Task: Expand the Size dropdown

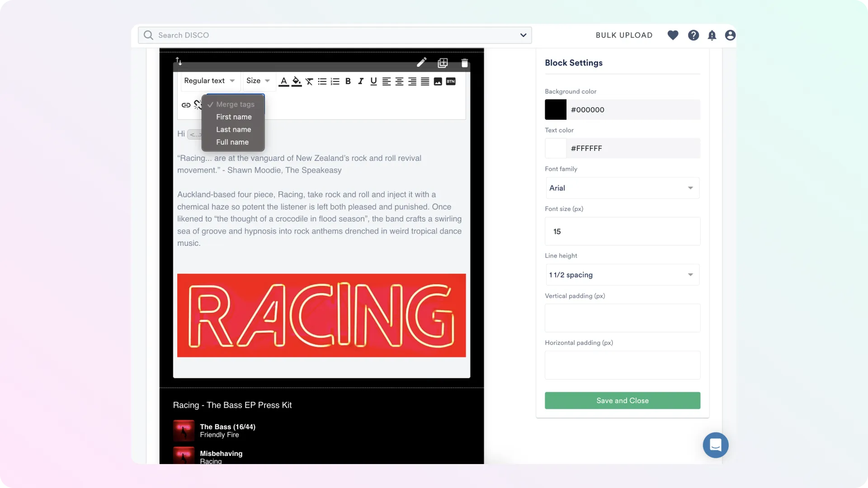Action: pos(258,81)
